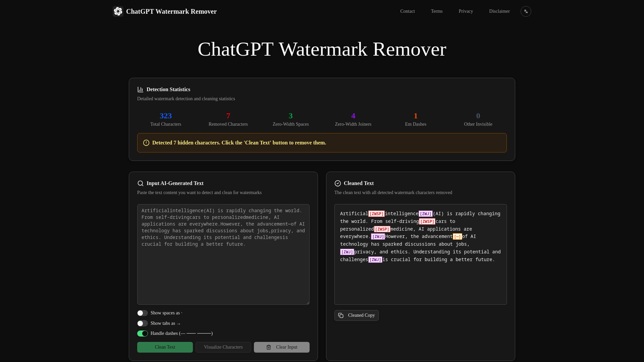Click the ChatGPT logo icon in header

coord(118,11)
